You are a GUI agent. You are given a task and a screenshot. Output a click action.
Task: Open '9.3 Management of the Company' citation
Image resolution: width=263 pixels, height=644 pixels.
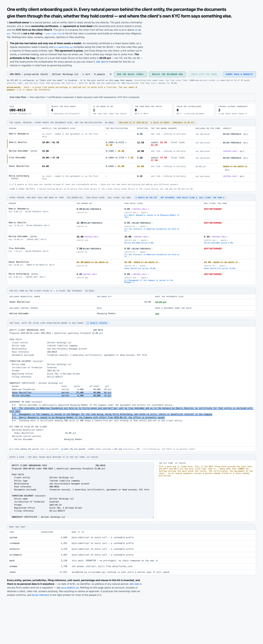click(x=149, y=281)
